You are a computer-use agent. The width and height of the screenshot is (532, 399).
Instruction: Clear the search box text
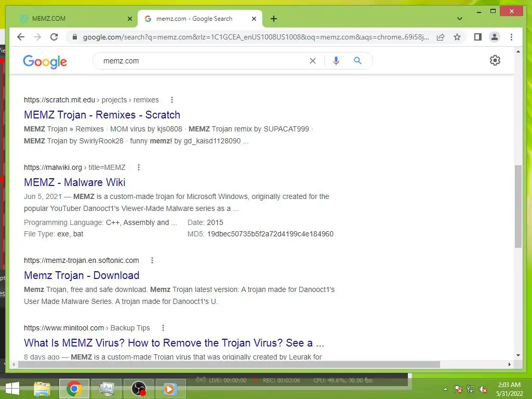coord(312,61)
